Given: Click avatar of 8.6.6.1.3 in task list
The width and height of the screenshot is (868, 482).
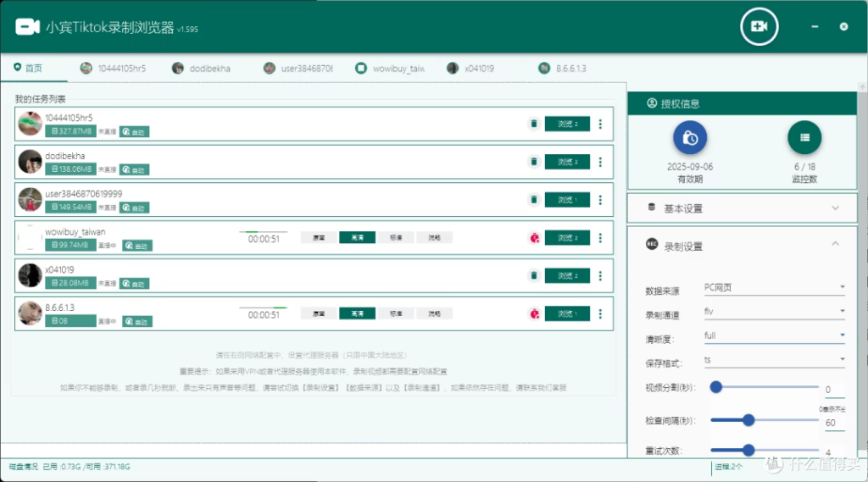Looking at the screenshot, I should [x=30, y=313].
